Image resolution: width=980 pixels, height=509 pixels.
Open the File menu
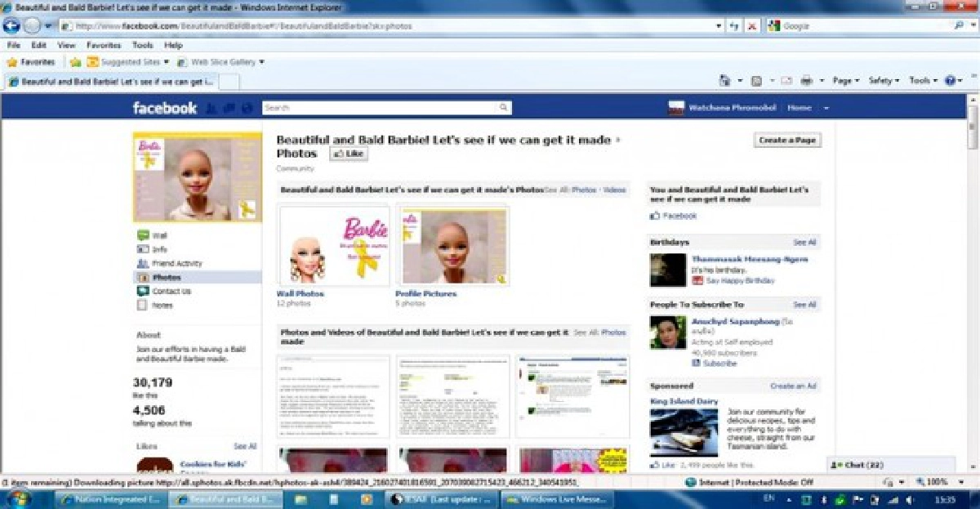pos(14,46)
